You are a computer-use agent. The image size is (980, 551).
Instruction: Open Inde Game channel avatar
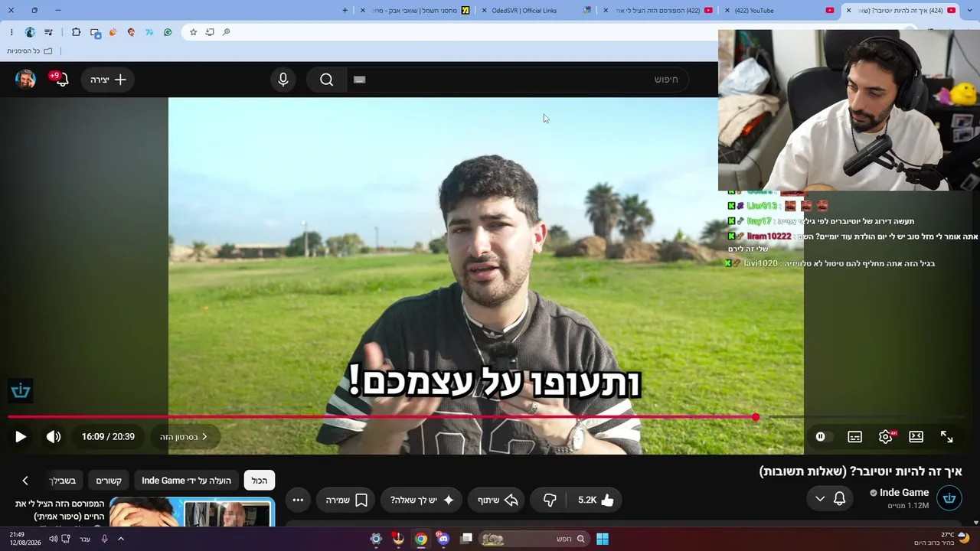click(x=949, y=498)
